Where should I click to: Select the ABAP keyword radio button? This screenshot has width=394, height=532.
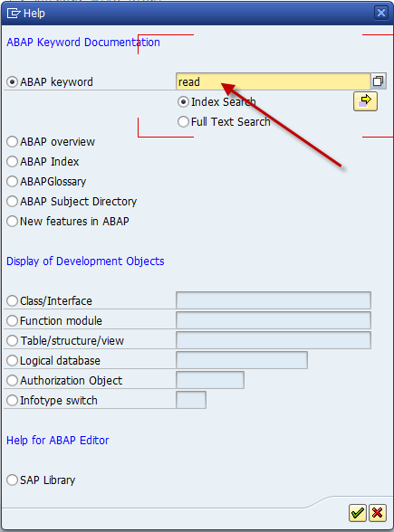[x=13, y=82]
